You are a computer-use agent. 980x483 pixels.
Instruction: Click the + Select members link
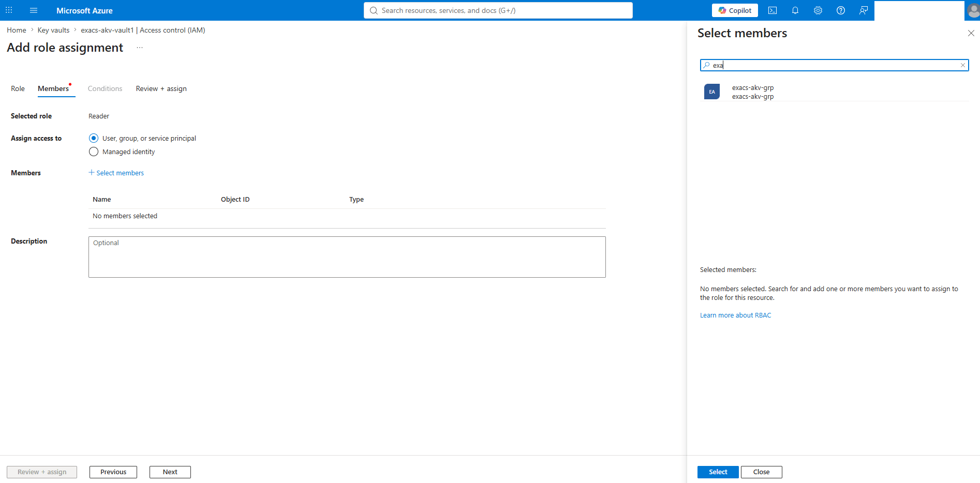(x=116, y=173)
